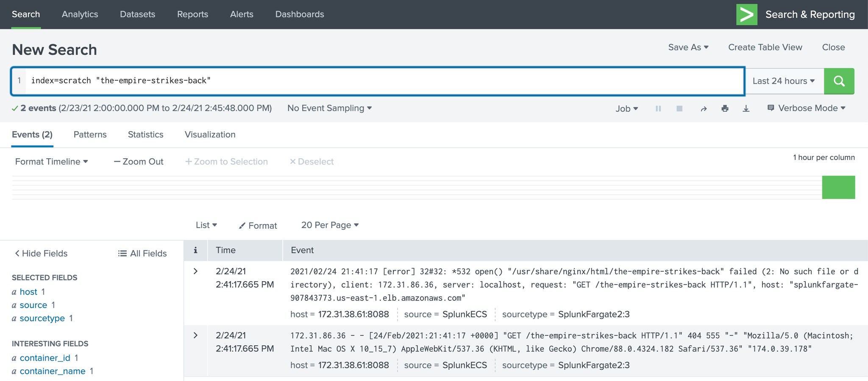This screenshot has width=868, height=381.
Task: Select Events (2) tab
Action: (32, 135)
